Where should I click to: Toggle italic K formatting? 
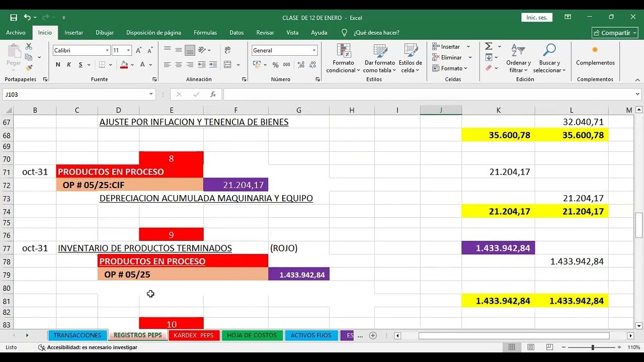[69, 64]
